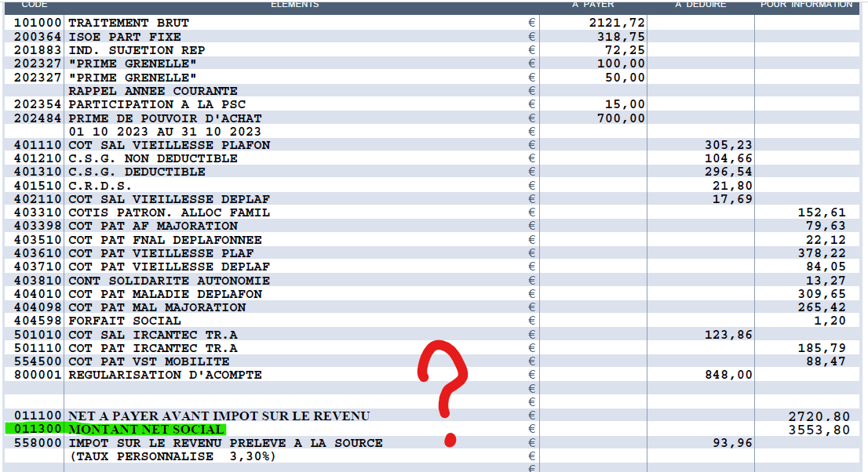Click the POUR INFORMATION column header
This screenshot has width=868, height=472.
point(806,5)
